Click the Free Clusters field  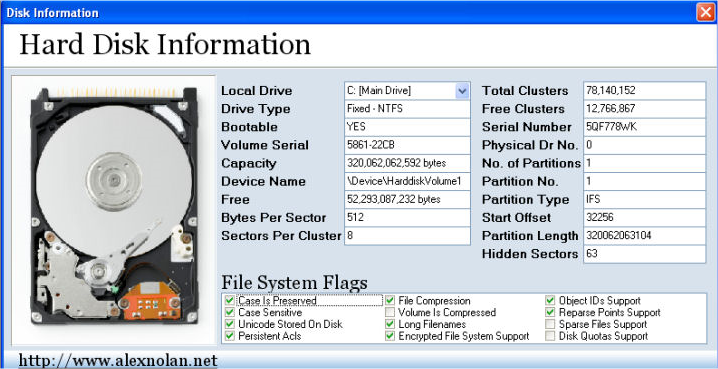[644, 109]
